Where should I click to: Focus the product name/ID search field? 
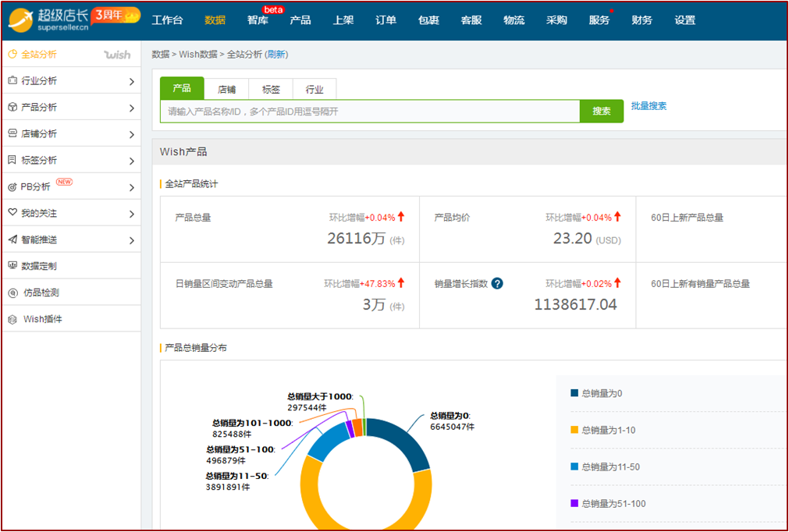pyautogui.click(x=370, y=112)
